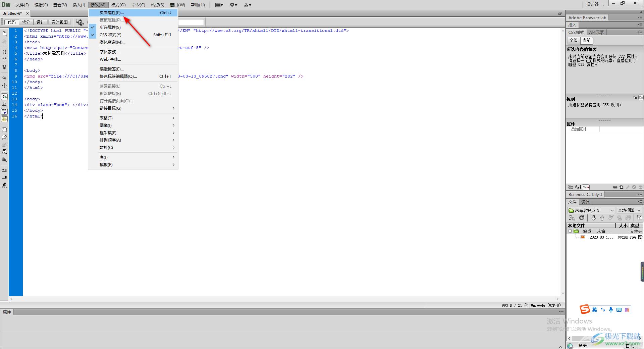This screenshot has width=644, height=349.
Task: Click code editor vertical scrollbar
Action: (563, 161)
